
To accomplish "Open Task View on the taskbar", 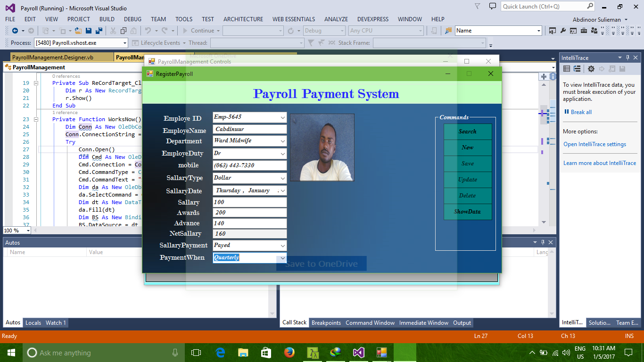I will coord(196,353).
